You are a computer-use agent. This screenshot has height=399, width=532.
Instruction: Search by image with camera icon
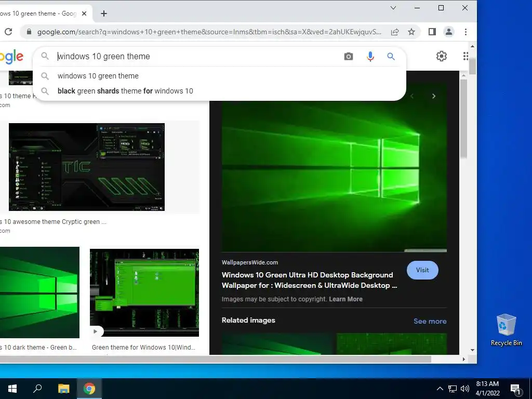point(349,56)
